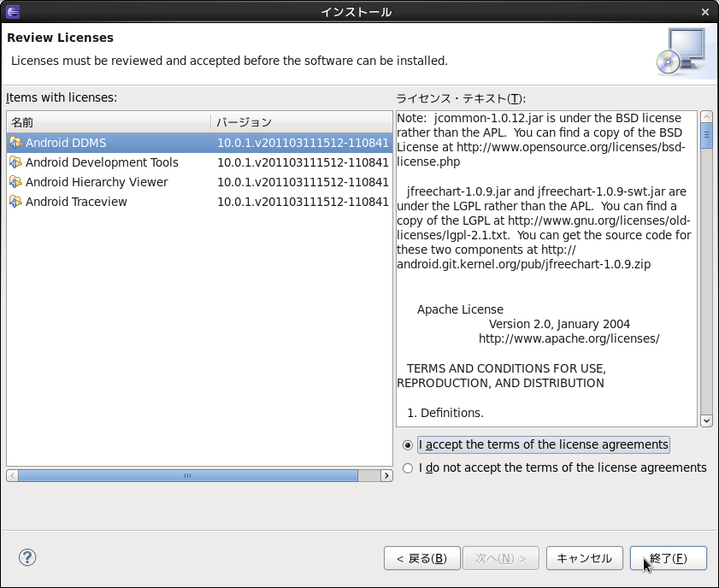The height and width of the screenshot is (588, 719).
Task: Click the license text scrollbar up arrow
Action: (x=707, y=117)
